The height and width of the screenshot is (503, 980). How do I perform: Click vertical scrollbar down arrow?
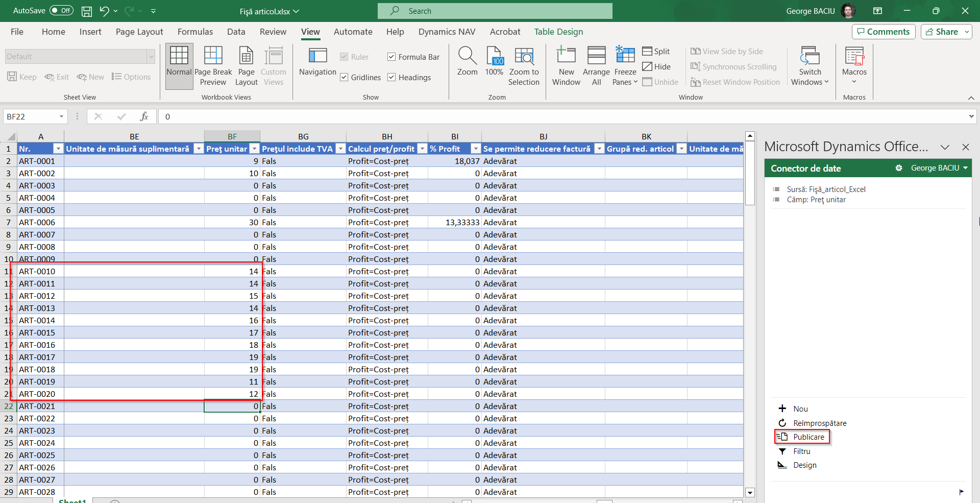pyautogui.click(x=750, y=493)
